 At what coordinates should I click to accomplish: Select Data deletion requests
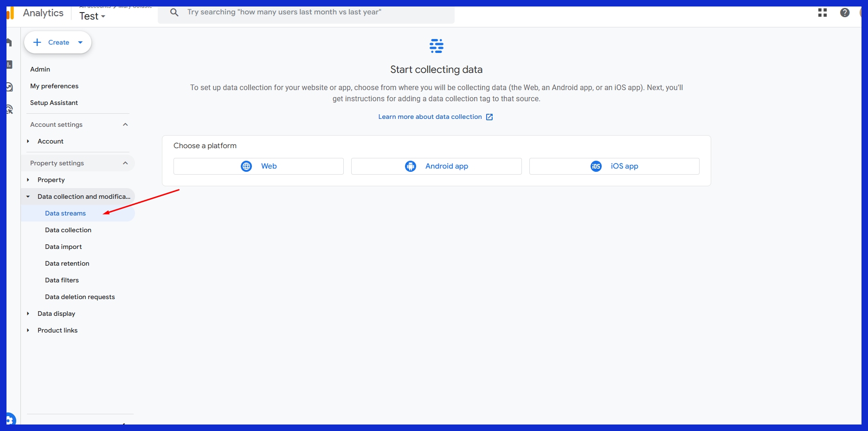[x=80, y=297]
